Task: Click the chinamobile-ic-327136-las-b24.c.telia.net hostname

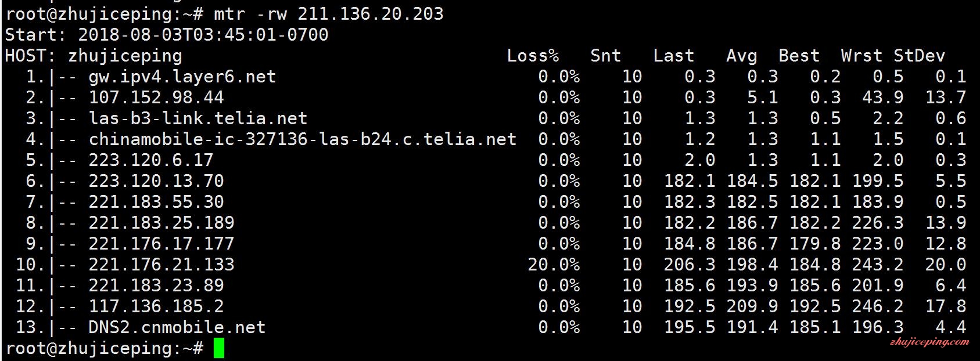Action: click(303, 139)
